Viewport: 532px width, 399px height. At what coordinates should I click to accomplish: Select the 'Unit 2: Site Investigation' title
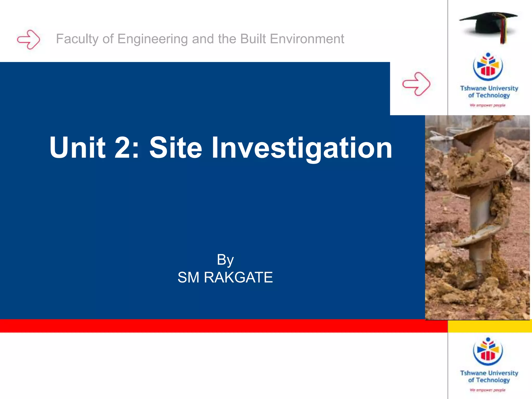tap(221, 148)
